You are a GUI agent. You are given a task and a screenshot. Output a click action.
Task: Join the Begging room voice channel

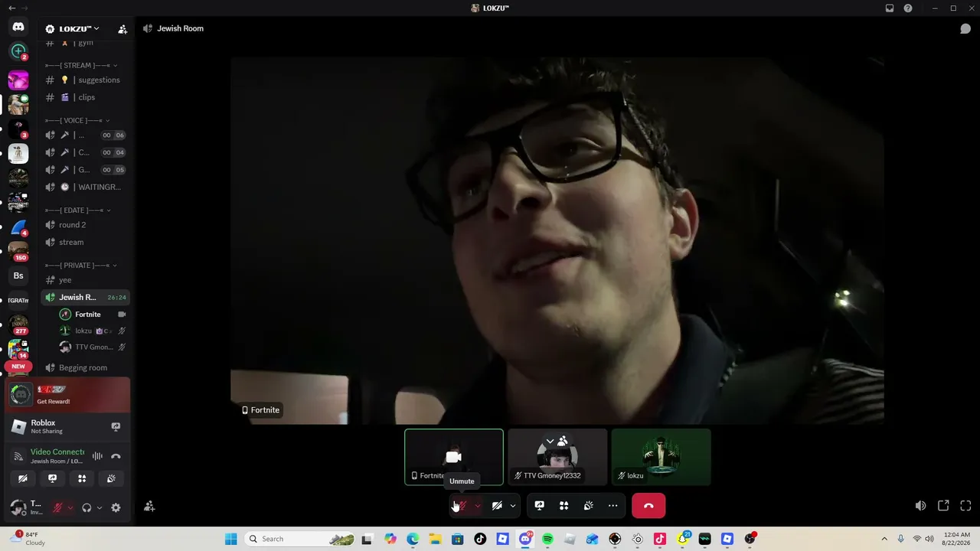[x=84, y=368]
